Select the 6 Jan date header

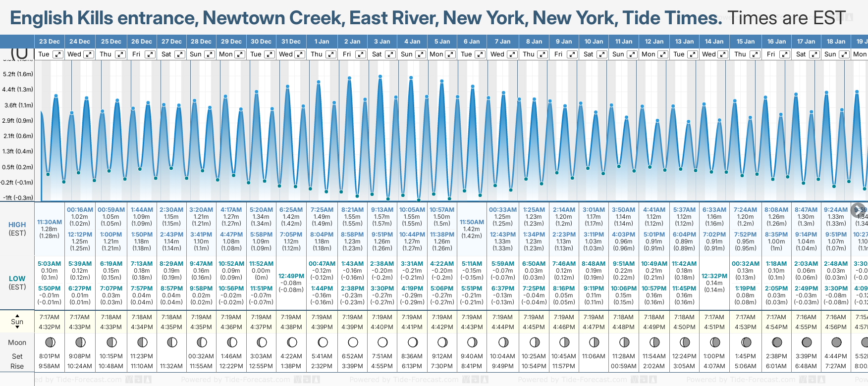(472, 42)
